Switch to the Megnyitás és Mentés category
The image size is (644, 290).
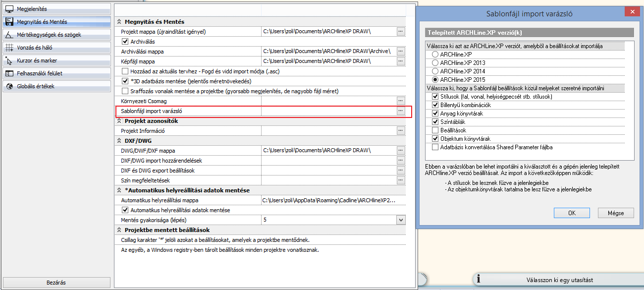pos(56,22)
